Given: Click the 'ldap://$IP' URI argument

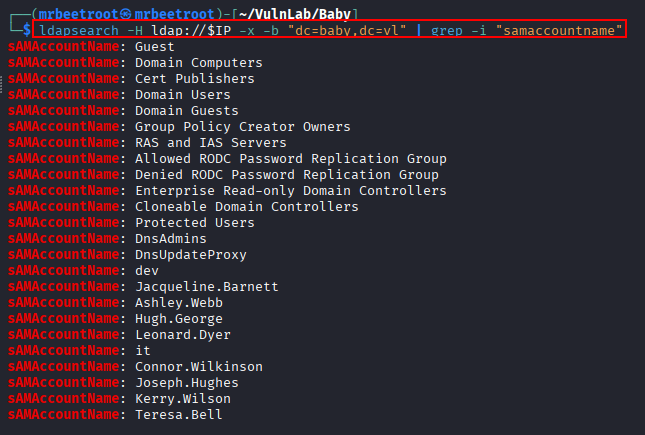Looking at the screenshot, I should coord(191,30).
